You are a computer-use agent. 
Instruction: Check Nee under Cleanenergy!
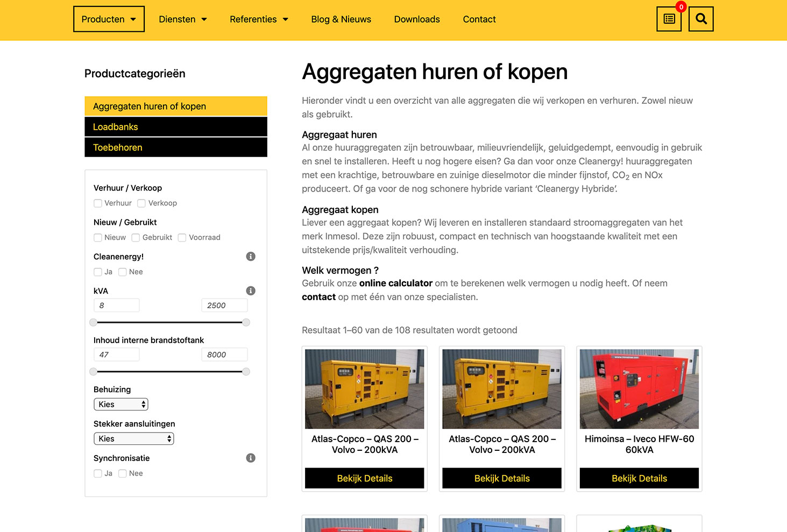point(123,272)
